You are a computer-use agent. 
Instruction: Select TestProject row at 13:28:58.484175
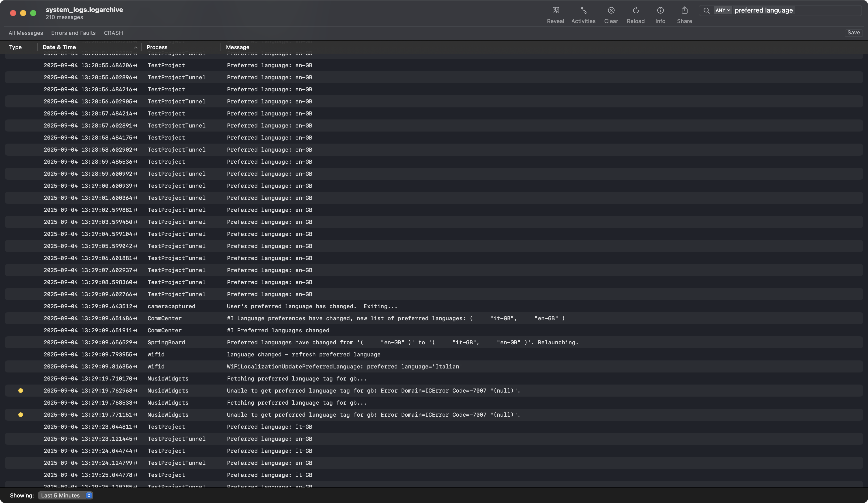coord(434,137)
